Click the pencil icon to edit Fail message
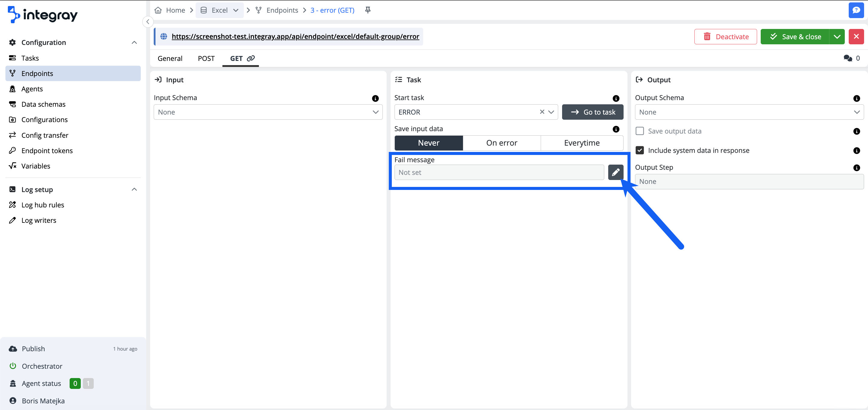868x410 pixels. (x=615, y=172)
